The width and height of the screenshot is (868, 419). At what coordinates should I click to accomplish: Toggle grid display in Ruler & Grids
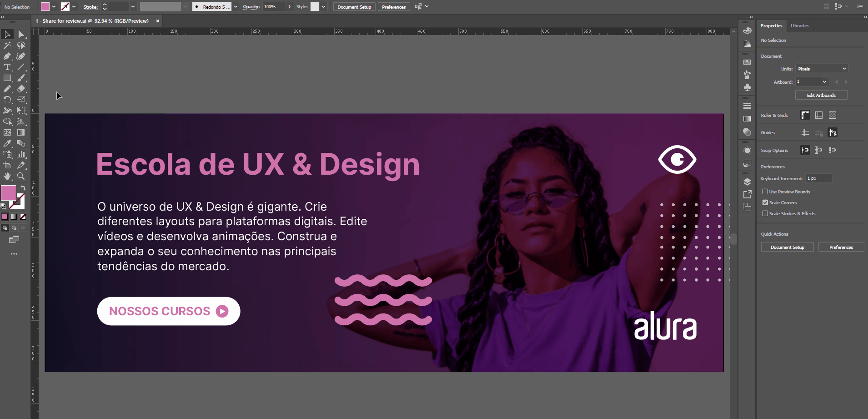(819, 115)
